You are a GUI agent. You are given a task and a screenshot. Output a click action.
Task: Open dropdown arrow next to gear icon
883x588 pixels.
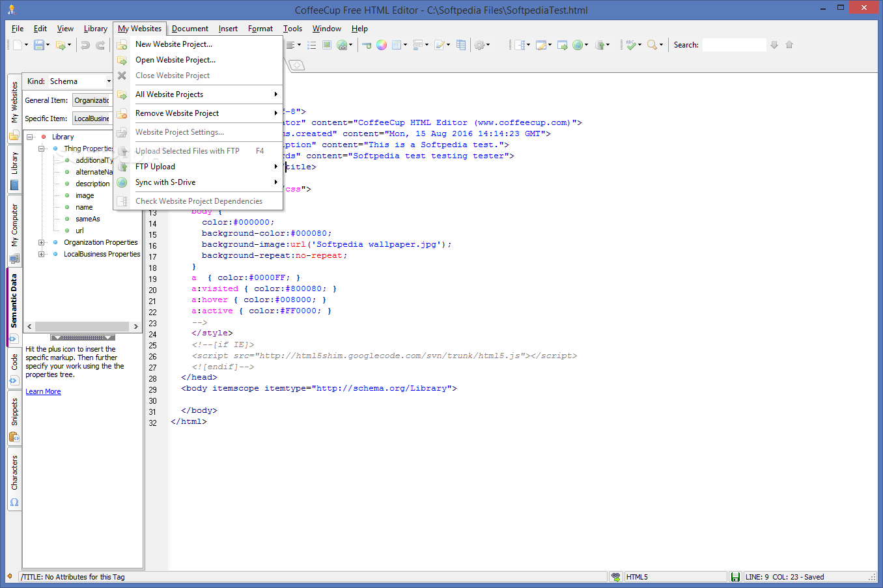pos(488,45)
